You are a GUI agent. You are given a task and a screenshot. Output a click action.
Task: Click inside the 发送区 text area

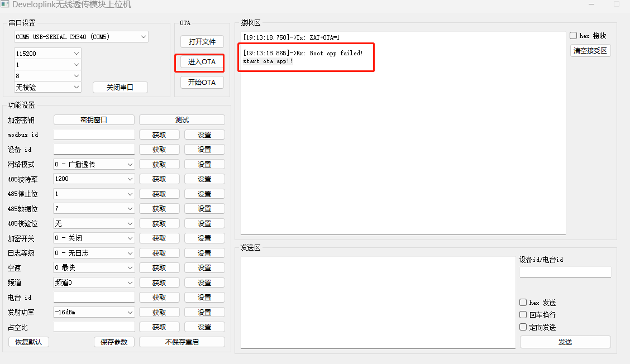pyautogui.click(x=378, y=301)
